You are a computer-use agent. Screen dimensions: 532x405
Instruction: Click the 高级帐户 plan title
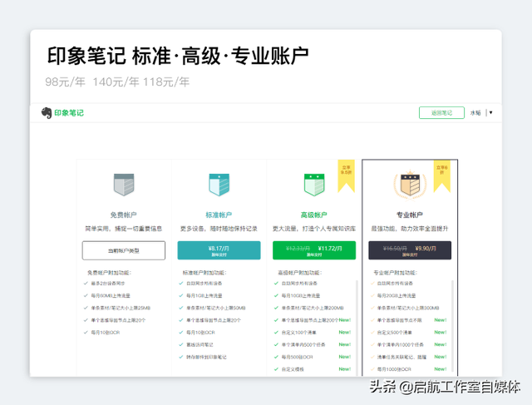(x=313, y=215)
